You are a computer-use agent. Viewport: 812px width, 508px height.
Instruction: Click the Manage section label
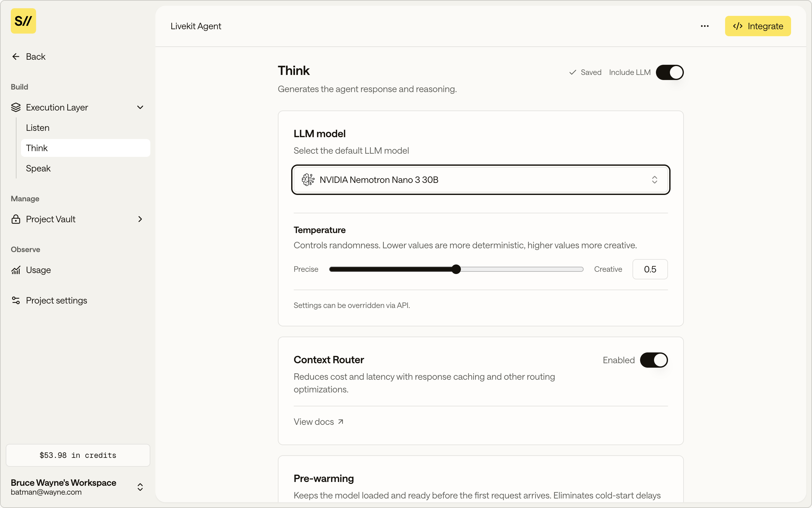(x=25, y=198)
